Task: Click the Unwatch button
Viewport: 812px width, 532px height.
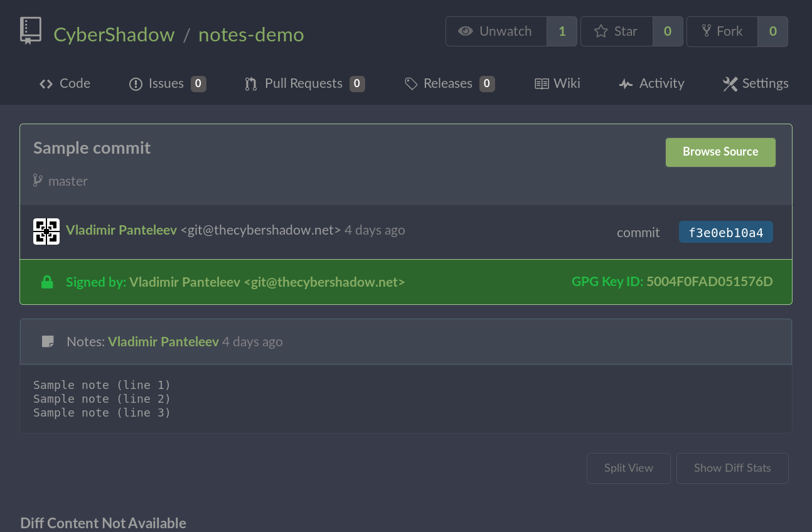Action: [496, 31]
